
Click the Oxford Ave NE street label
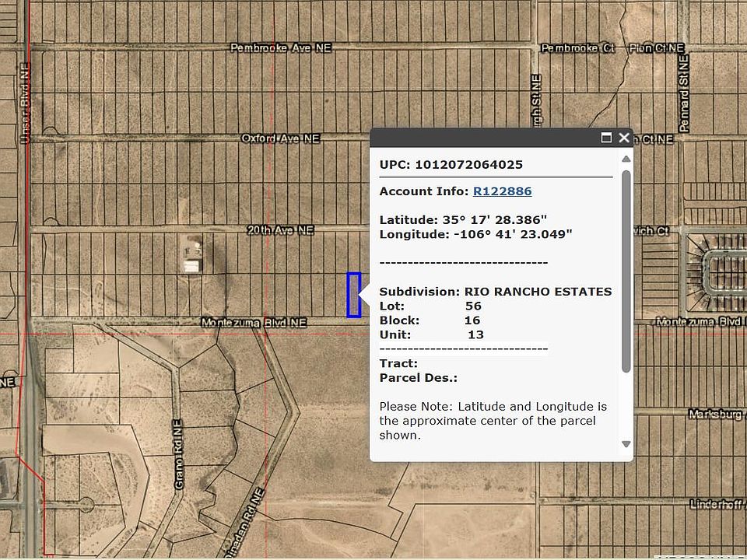(280, 138)
